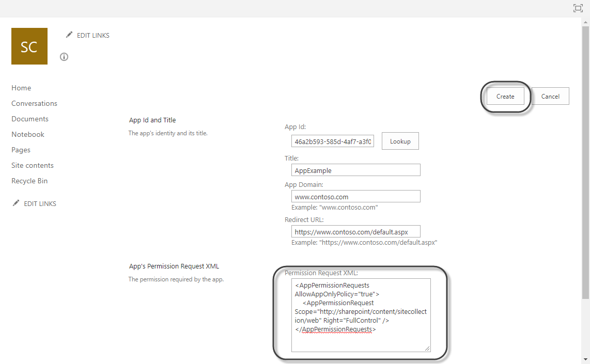Click the 'Permission Request XML:' label
The height and width of the screenshot is (364, 590).
321,273
